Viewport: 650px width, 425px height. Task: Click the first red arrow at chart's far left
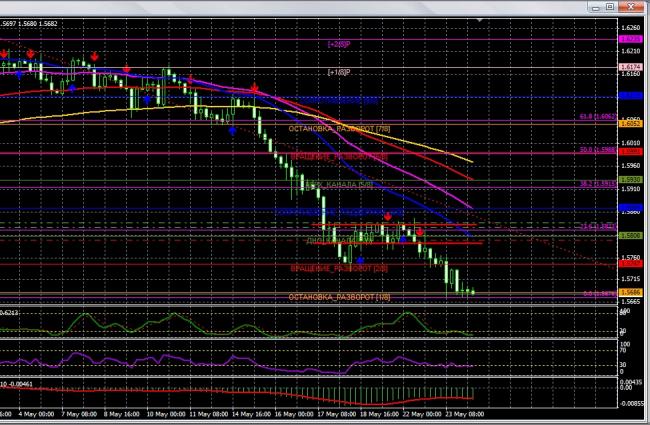(5, 53)
